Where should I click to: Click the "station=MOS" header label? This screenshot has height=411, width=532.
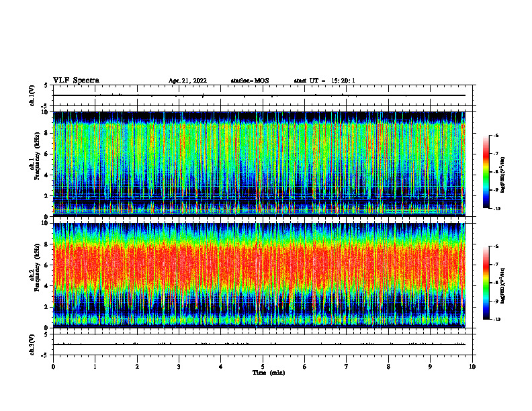click(250, 81)
